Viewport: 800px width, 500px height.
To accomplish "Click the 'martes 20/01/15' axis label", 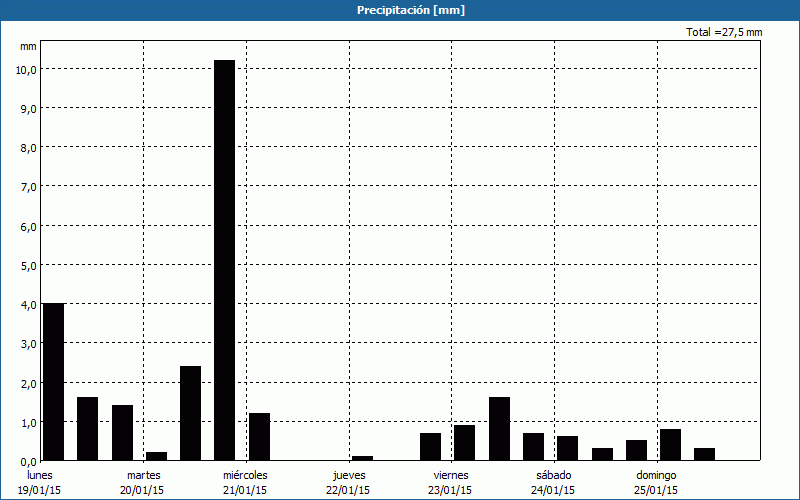I will (143, 482).
